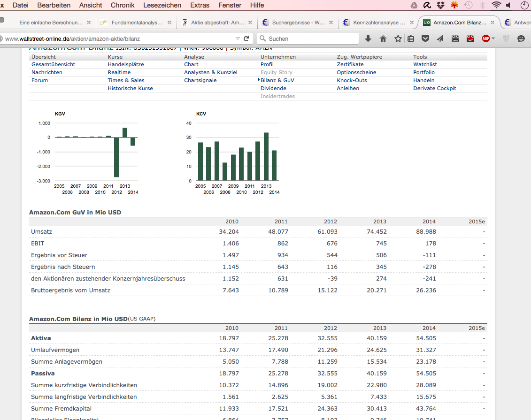This screenshot has height=420, width=531.
Task: Click the downloads arrow icon in toolbar
Action: (368, 39)
